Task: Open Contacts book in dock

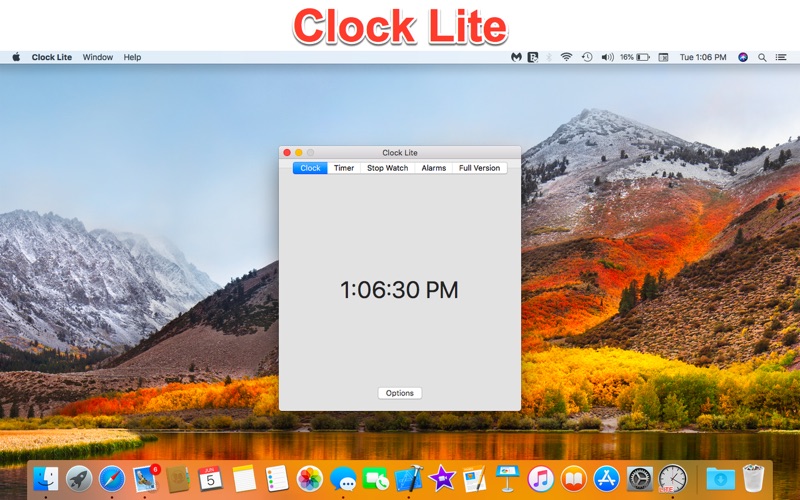Action: point(178,479)
